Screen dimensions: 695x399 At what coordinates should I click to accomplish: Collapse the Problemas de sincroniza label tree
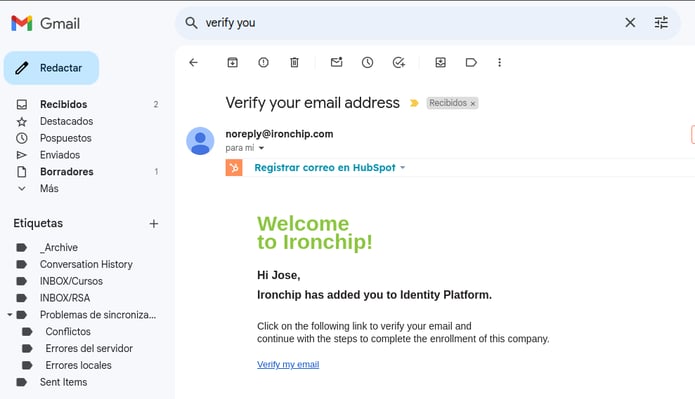click(9, 315)
